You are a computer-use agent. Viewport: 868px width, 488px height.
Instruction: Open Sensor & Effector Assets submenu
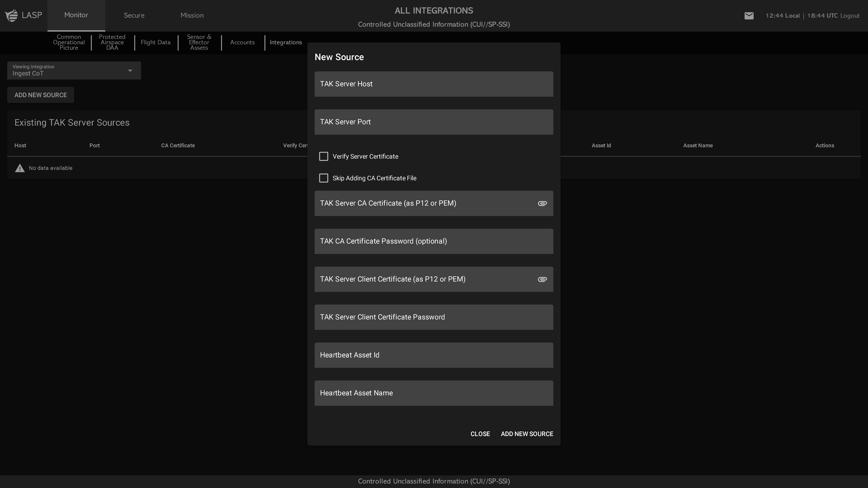click(x=199, y=42)
